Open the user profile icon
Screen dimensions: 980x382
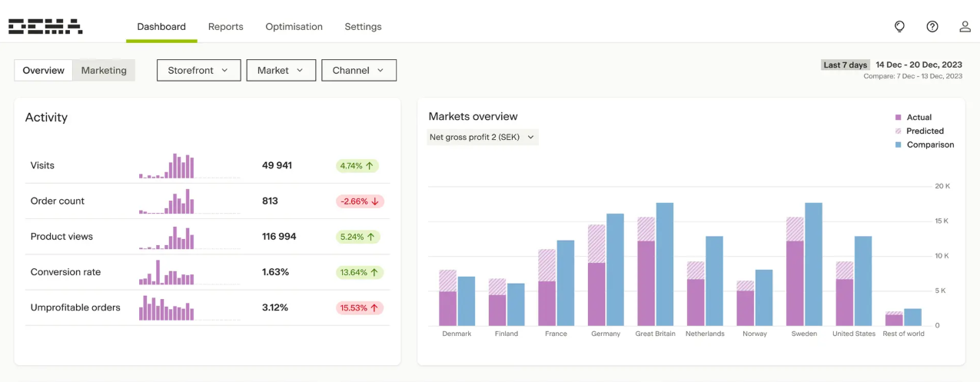click(965, 26)
